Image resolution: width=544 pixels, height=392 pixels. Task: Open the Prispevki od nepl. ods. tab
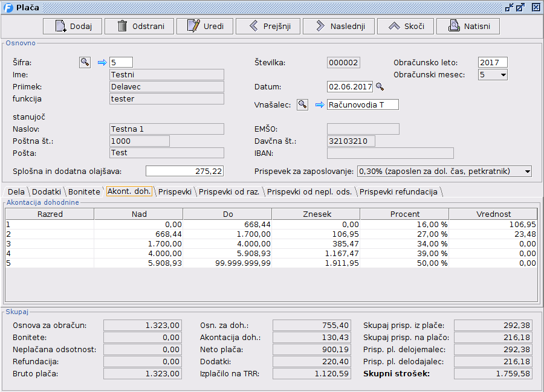coord(309,191)
